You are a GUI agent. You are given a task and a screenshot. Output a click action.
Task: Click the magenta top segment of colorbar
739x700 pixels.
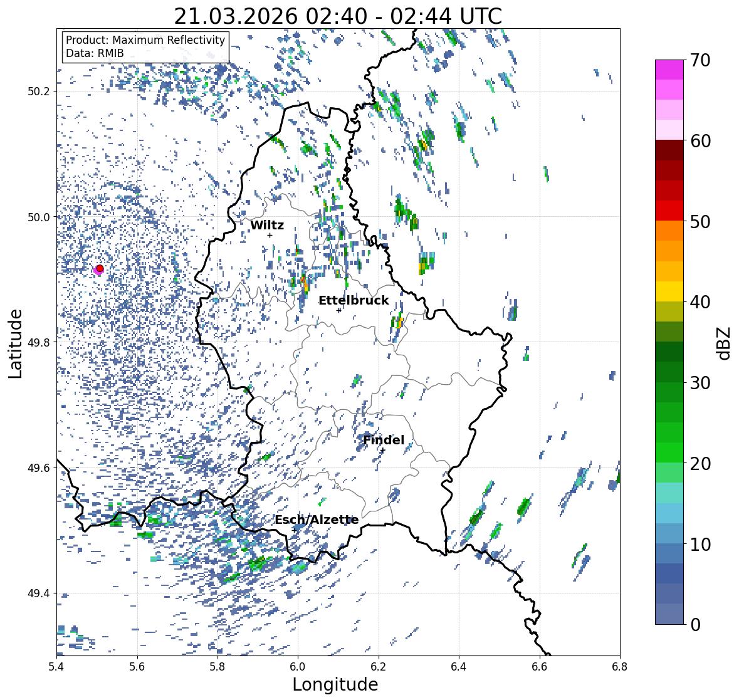tap(669, 70)
